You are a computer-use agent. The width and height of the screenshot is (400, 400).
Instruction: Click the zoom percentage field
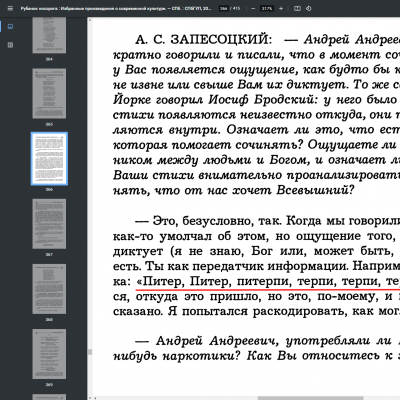tap(267, 9)
